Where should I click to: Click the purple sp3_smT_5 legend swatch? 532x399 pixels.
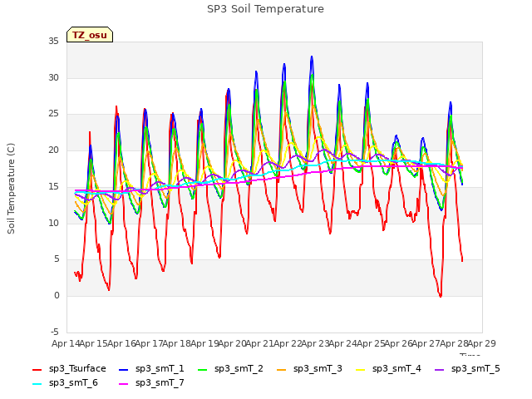coord(440,369)
